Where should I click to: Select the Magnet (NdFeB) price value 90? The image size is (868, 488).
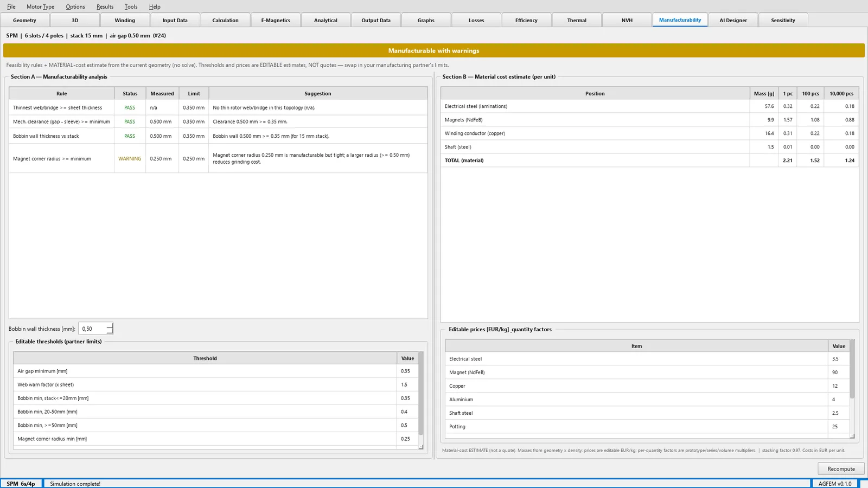(838, 373)
